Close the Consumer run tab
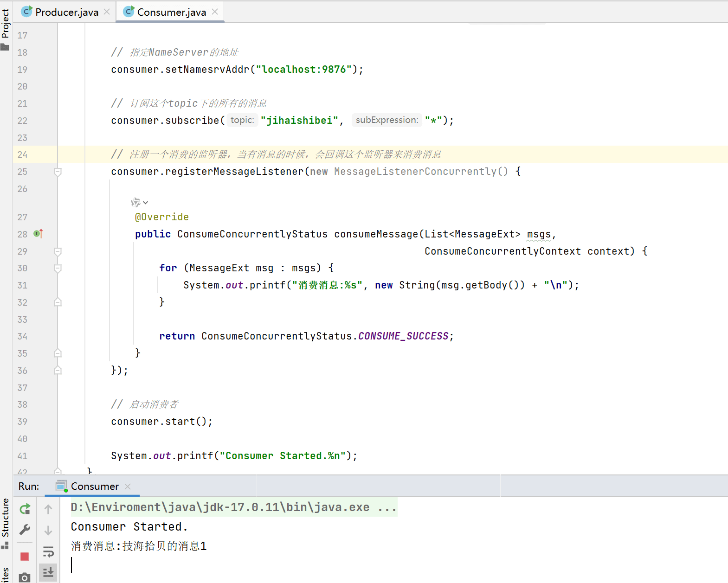 (128, 486)
